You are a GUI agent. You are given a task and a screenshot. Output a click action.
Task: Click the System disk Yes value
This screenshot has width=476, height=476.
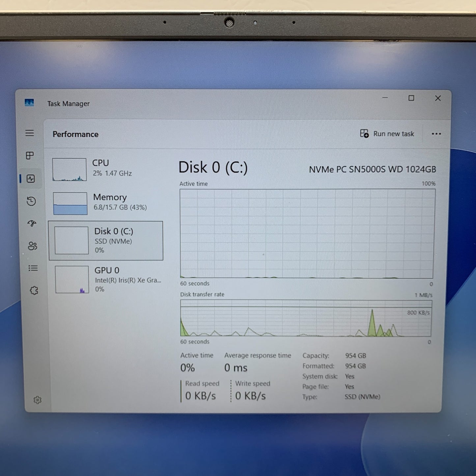tap(350, 376)
